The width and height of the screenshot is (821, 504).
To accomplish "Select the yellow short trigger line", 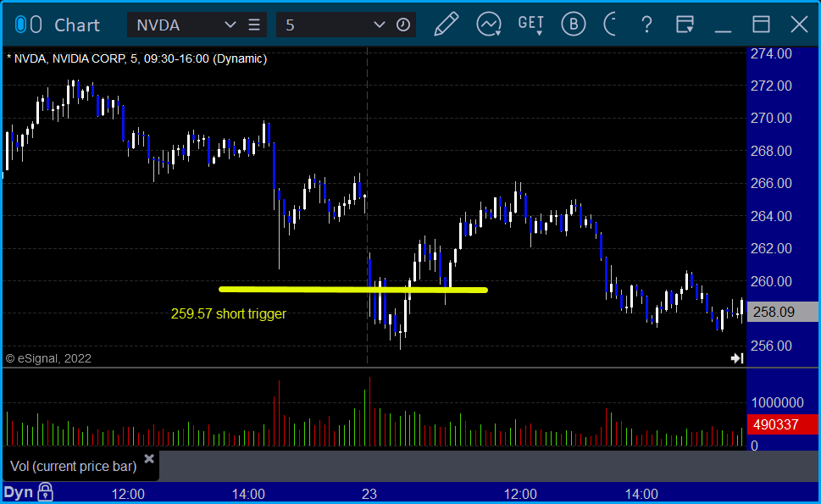I will [x=353, y=290].
